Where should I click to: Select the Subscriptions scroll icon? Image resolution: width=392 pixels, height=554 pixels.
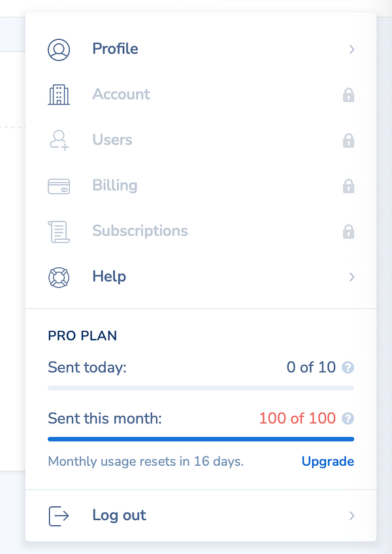pyautogui.click(x=58, y=231)
